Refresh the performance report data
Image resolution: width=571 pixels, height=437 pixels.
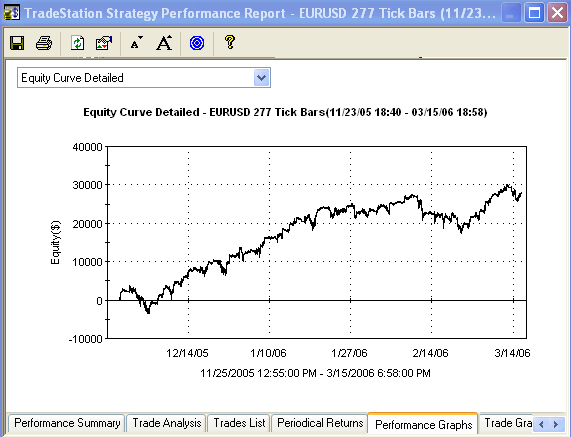tap(77, 43)
